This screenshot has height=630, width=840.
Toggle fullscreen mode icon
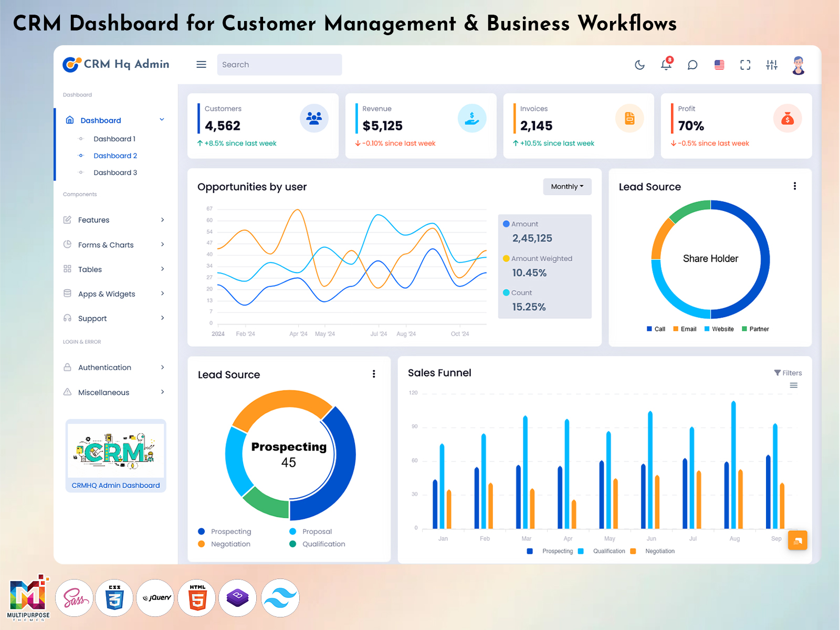(x=745, y=65)
